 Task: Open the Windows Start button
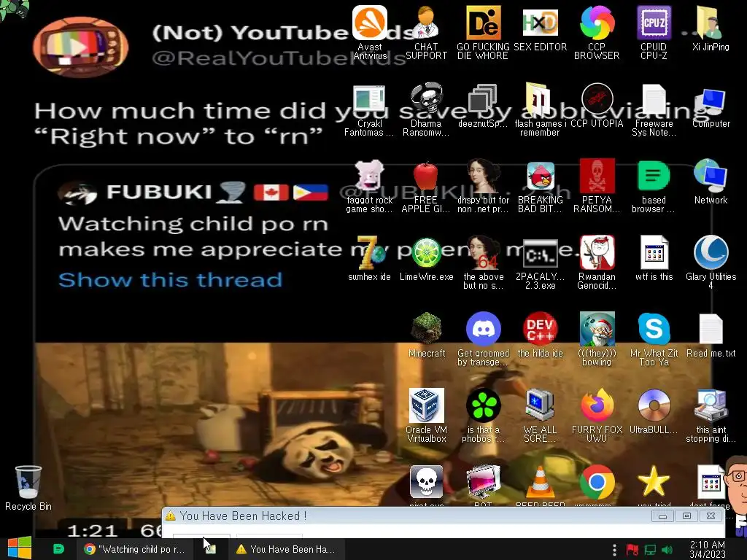pyautogui.click(x=20, y=549)
